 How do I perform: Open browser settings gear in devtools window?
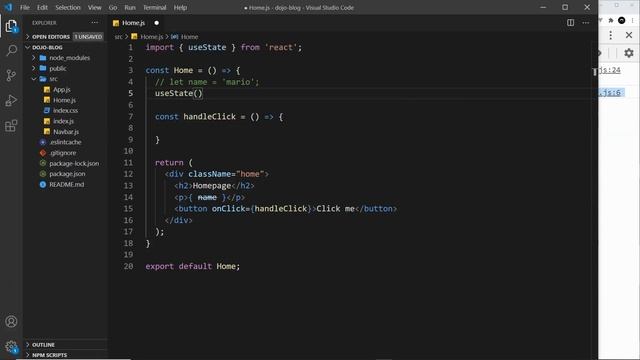[x=629, y=53]
